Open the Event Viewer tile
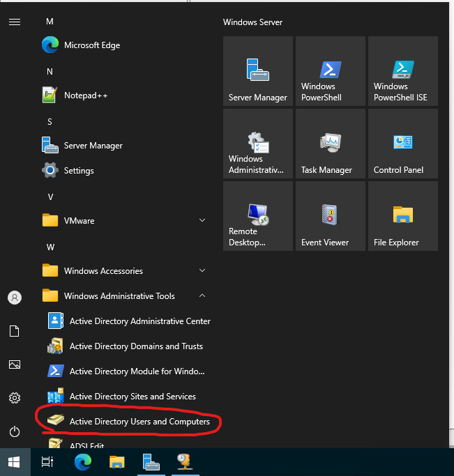Screen dimensions: 454x476 pos(330,216)
